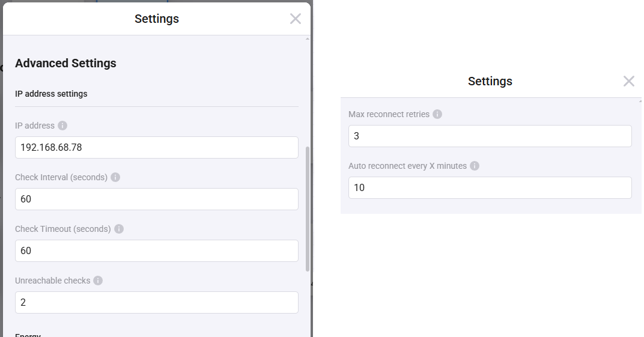Select the IP address settings section header

click(51, 94)
